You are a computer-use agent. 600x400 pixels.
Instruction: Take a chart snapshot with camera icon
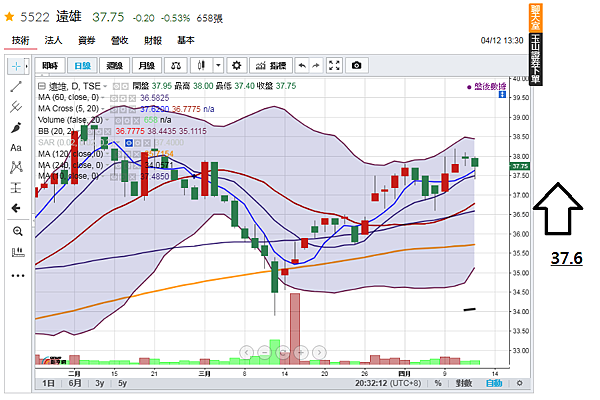tap(357, 65)
